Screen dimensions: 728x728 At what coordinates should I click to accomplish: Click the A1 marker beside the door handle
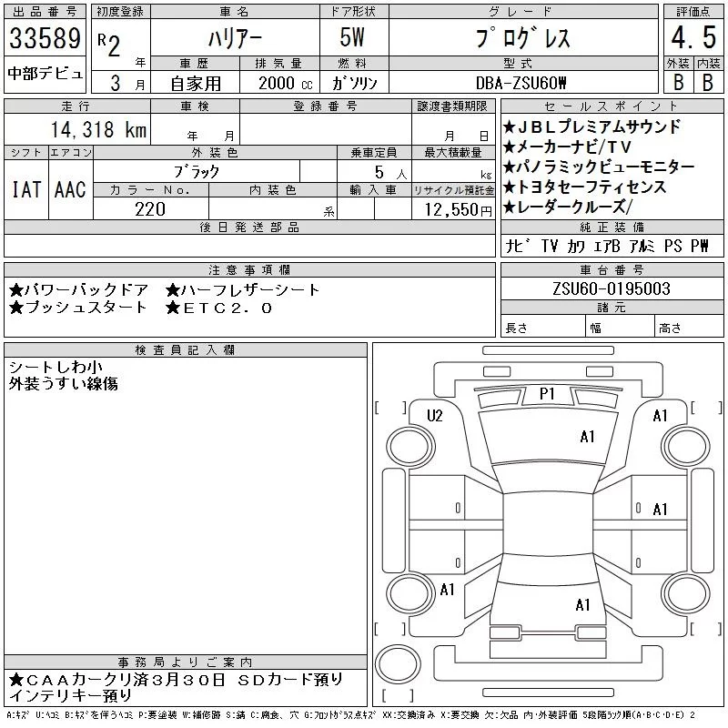point(661,510)
